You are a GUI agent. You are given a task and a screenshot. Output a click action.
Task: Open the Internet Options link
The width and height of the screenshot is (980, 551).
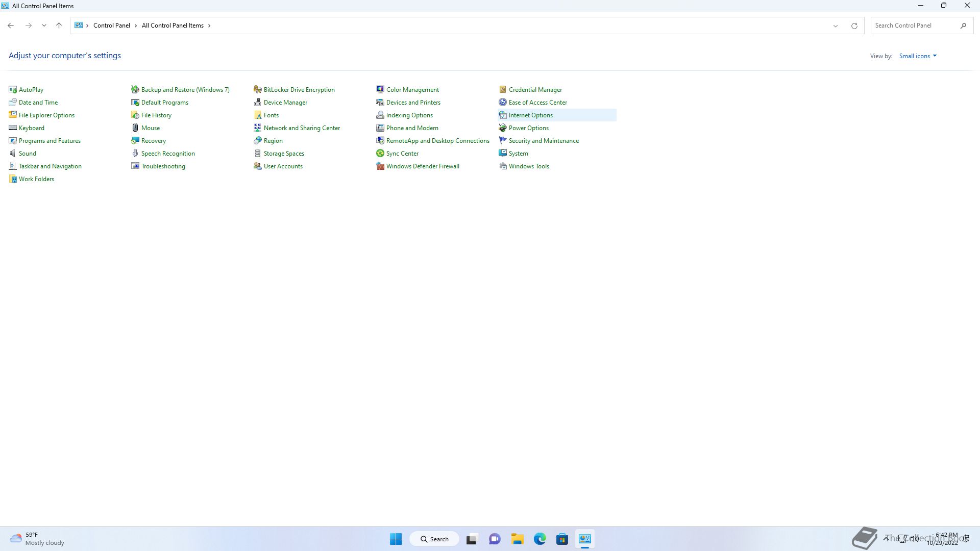point(530,115)
